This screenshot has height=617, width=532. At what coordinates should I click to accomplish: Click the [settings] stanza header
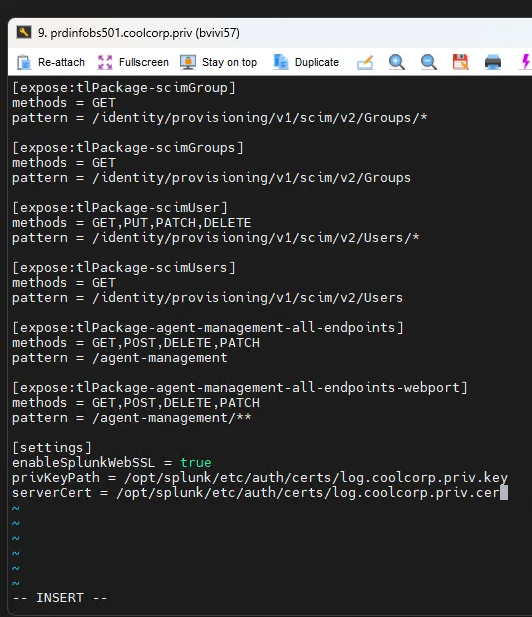(x=52, y=447)
